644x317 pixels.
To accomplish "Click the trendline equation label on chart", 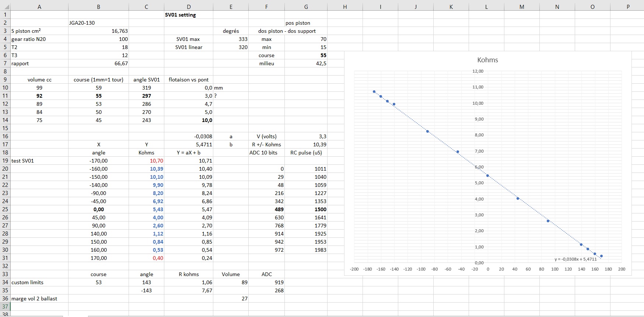I will pos(575,259).
